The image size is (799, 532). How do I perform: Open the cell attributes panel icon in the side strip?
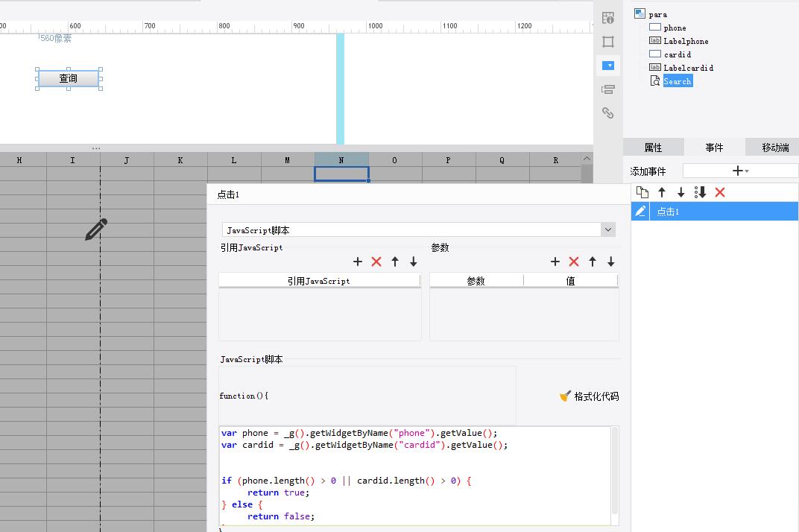(608, 18)
